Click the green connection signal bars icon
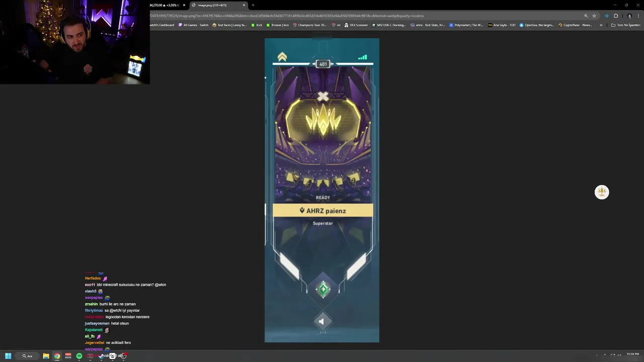 pos(363,57)
